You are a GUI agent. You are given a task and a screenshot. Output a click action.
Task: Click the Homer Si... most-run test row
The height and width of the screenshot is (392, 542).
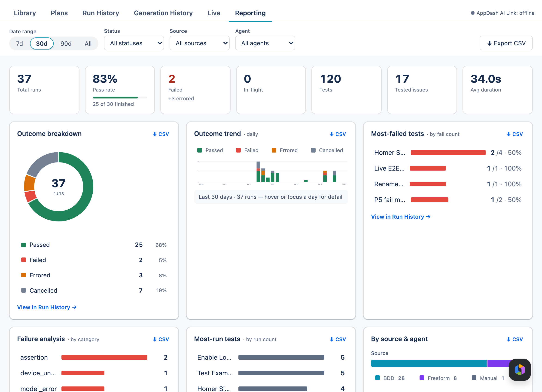tap(271, 389)
